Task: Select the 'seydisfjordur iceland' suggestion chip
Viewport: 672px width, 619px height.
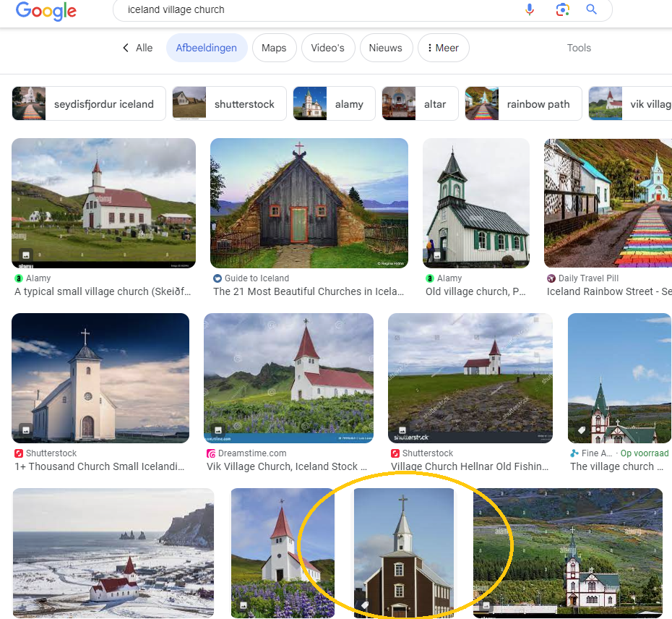Action: tap(89, 103)
